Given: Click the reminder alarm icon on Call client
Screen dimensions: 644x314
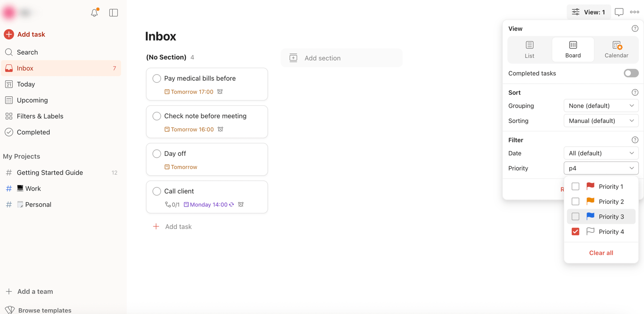Looking at the screenshot, I should [241, 204].
